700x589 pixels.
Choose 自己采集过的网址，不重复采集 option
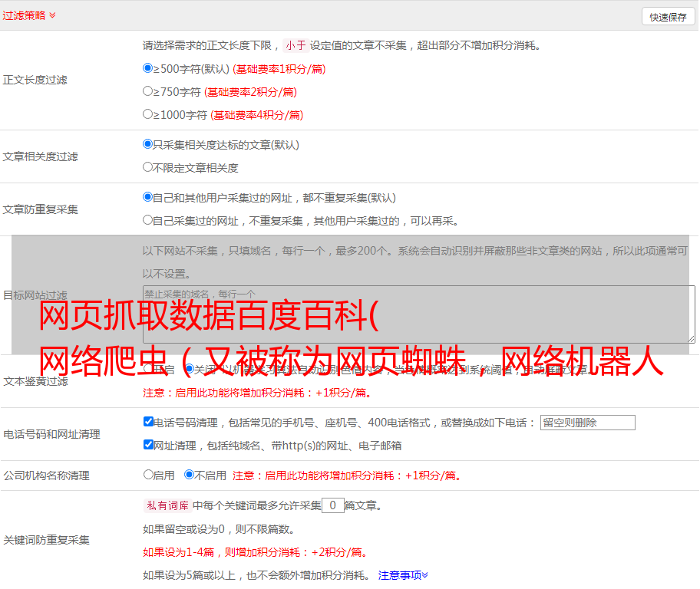pos(148,220)
